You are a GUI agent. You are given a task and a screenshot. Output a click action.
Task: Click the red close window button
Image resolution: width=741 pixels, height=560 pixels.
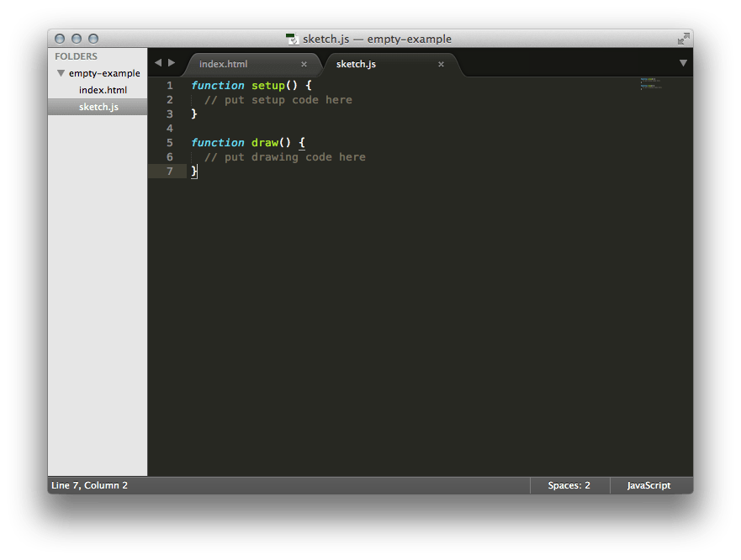point(60,39)
